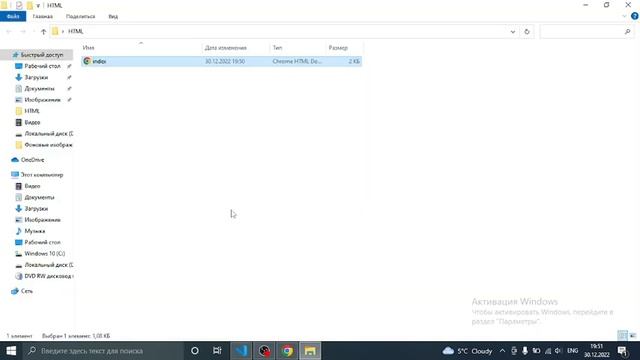The image size is (640, 360).
Task: Open the Windows Start menu
Action: [x=11, y=351]
